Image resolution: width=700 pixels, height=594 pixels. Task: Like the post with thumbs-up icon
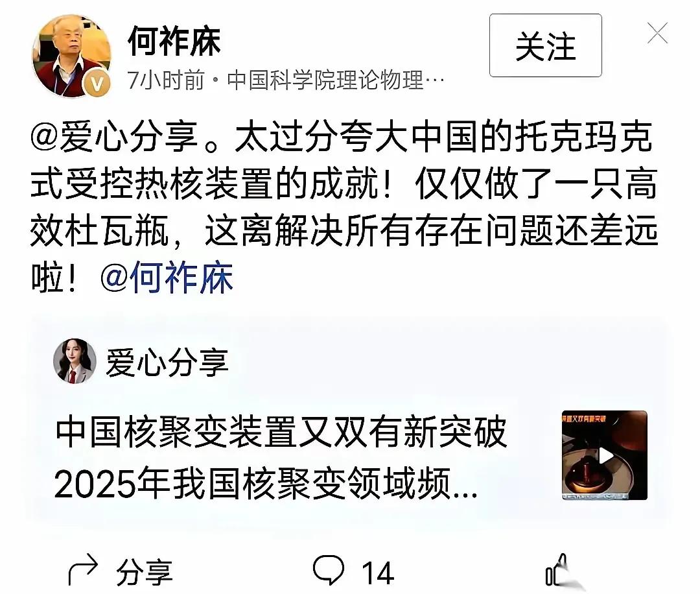tap(557, 570)
